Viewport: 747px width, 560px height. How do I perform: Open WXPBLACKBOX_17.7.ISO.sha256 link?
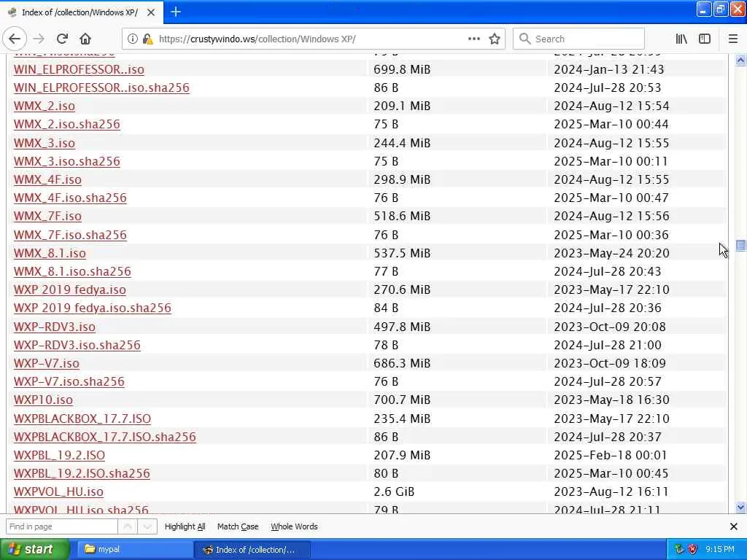coord(105,437)
